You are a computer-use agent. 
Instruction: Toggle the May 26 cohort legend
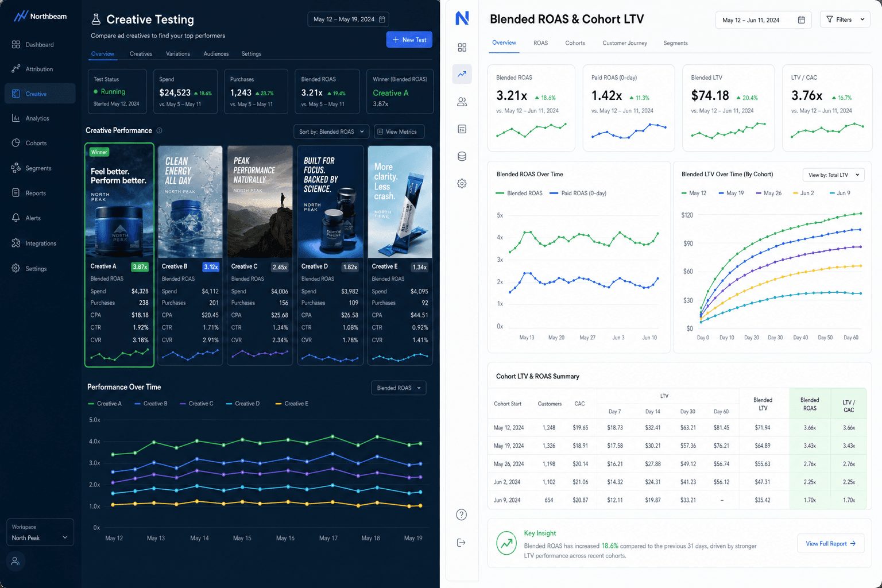click(769, 194)
